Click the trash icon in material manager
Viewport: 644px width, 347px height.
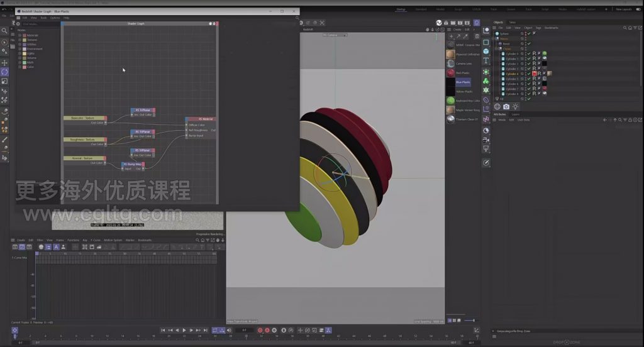(x=477, y=36)
